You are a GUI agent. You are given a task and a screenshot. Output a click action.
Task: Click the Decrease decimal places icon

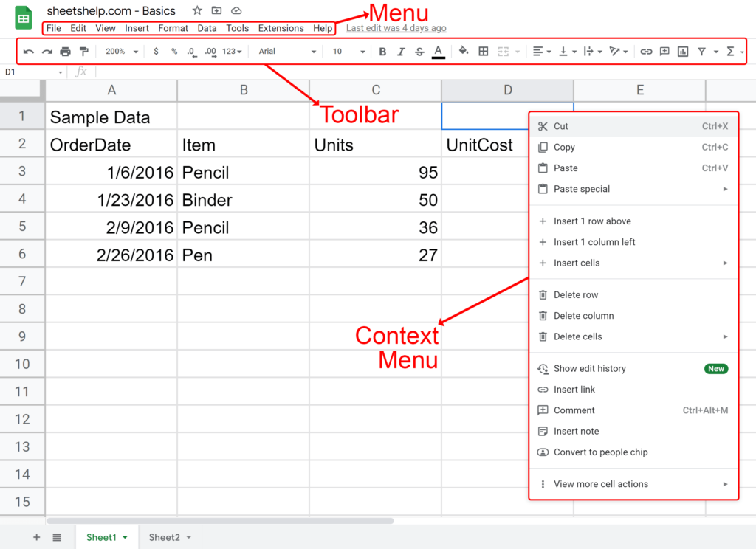193,52
